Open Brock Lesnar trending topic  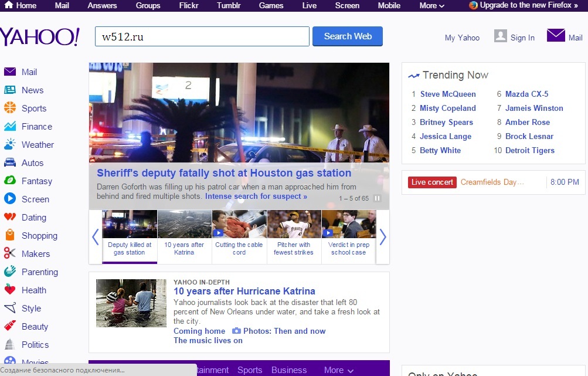pyautogui.click(x=529, y=136)
